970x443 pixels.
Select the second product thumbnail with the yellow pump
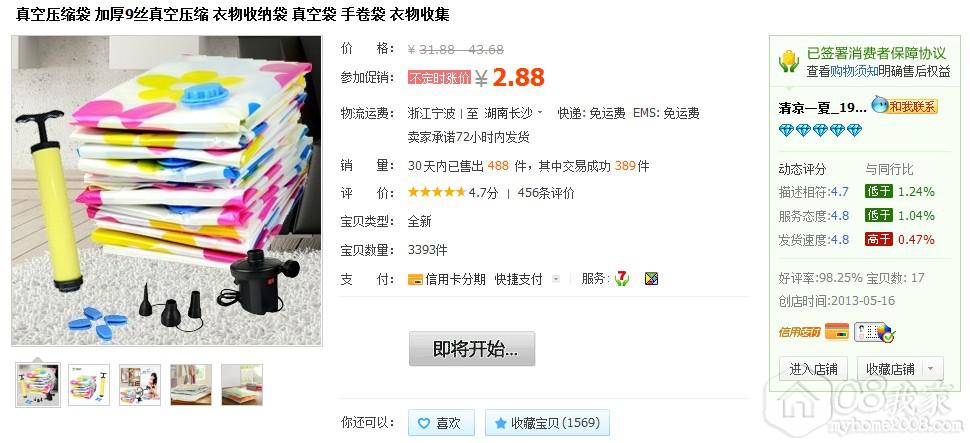pyautogui.click(x=89, y=385)
